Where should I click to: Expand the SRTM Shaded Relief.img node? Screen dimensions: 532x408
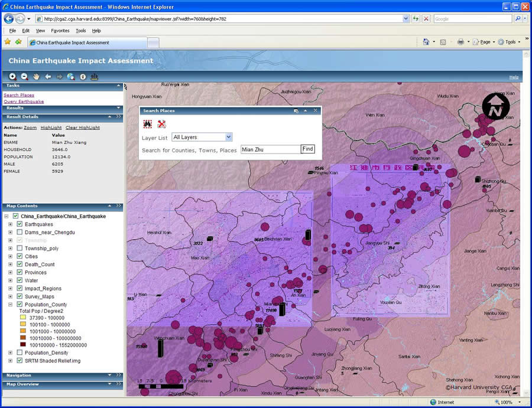click(10, 361)
